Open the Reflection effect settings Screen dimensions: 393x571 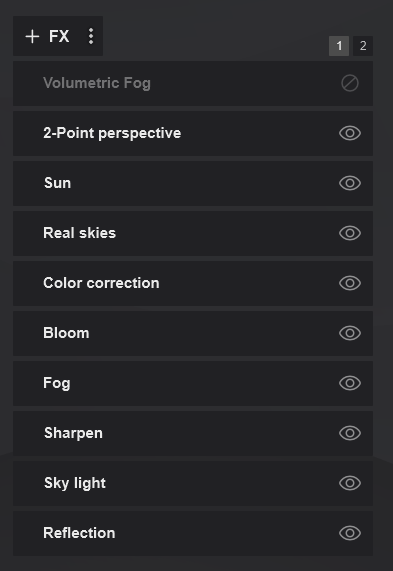193,533
